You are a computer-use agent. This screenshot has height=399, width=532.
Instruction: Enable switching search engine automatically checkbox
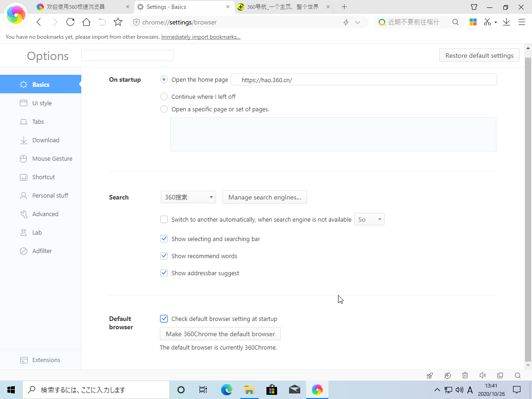pyautogui.click(x=164, y=219)
